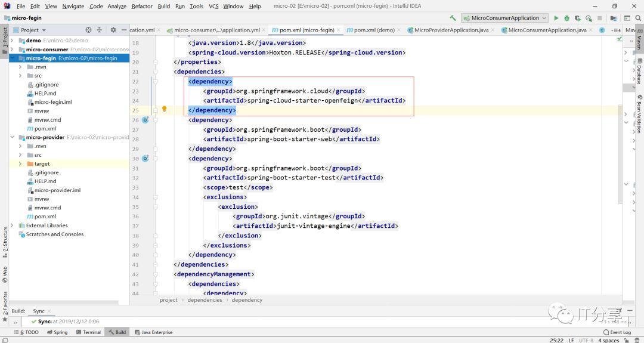Switch to MicroProviderApplication.java tab

point(451,30)
